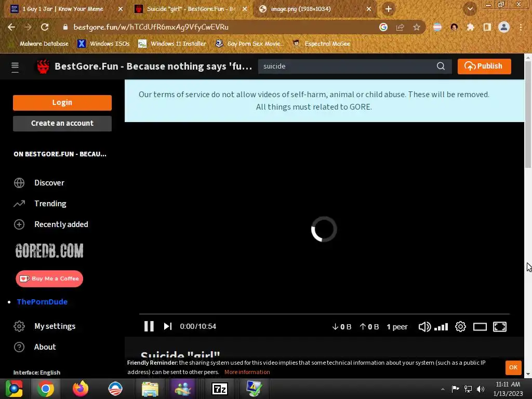The width and height of the screenshot is (532, 399).
Task: Click the Google icon in address bar
Action: (x=383, y=27)
